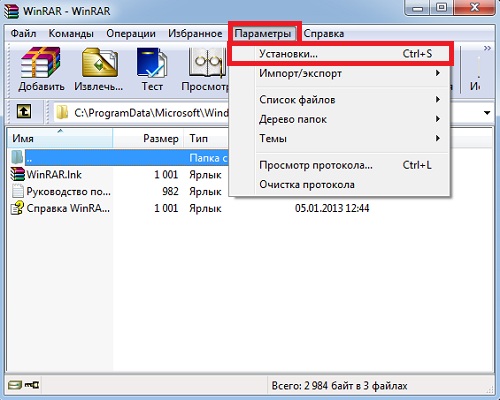
Task: Close the WinRAR window
Action: [474, 8]
